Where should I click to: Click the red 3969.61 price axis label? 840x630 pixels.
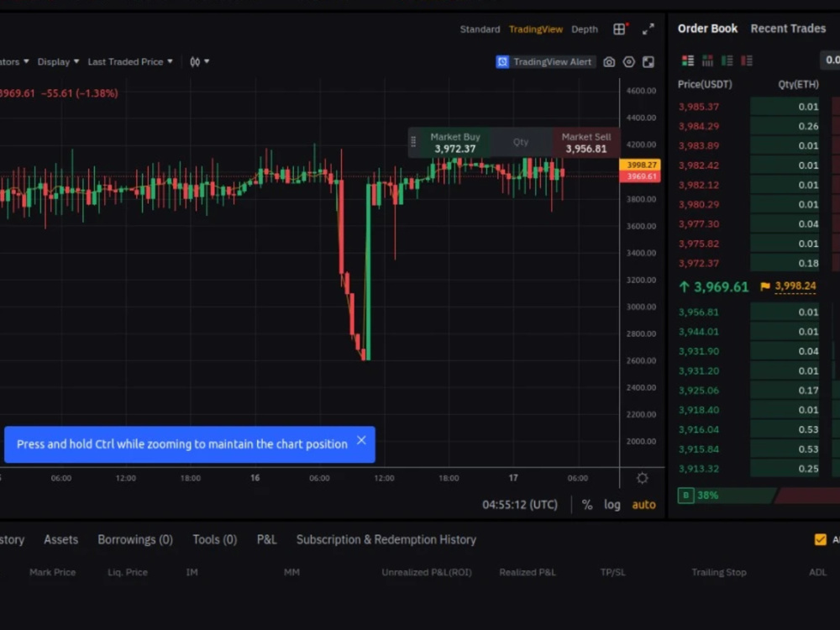[639, 176]
